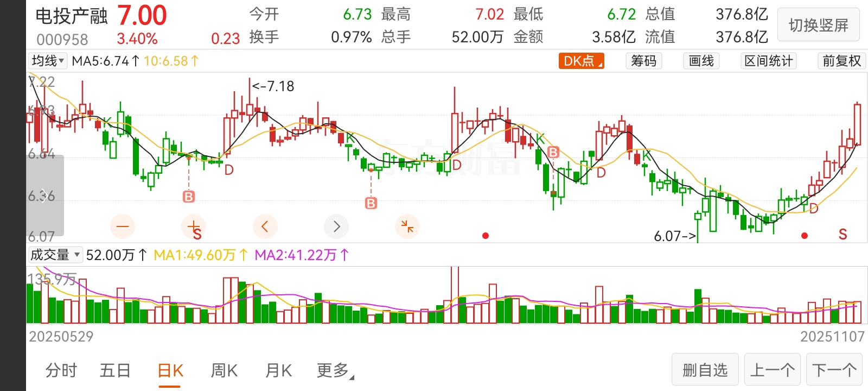The height and width of the screenshot is (391, 868).
Task: Switch to the 分时 tab
Action: (x=61, y=370)
